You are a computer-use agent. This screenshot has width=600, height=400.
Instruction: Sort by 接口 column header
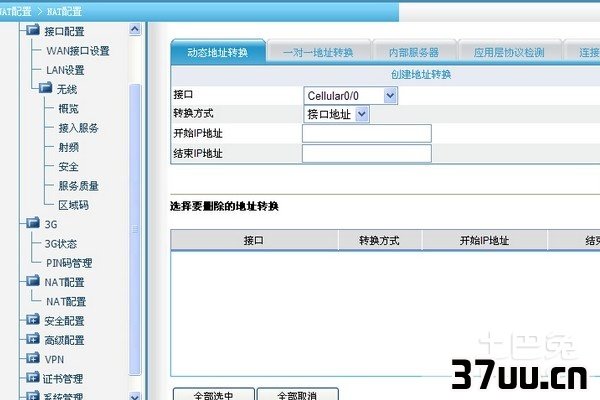pos(254,240)
